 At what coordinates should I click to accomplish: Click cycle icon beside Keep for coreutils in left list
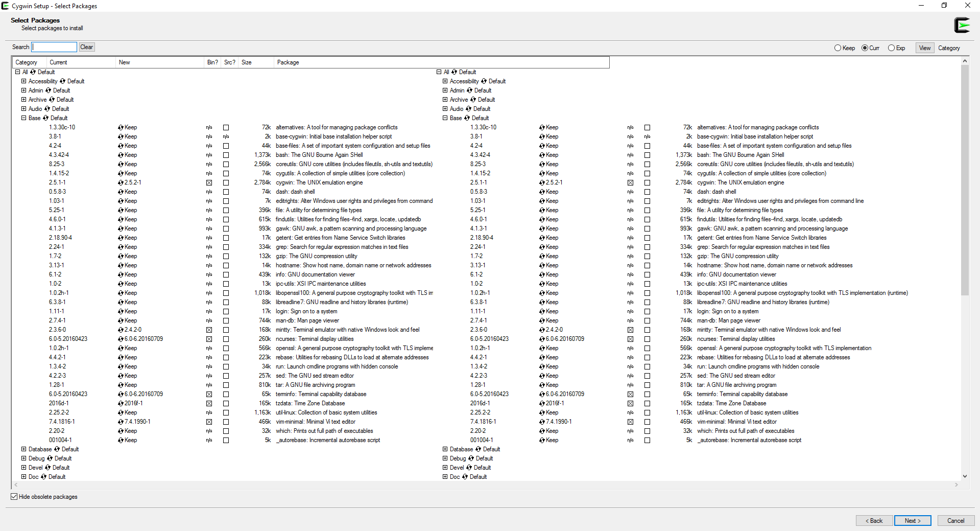121,164
